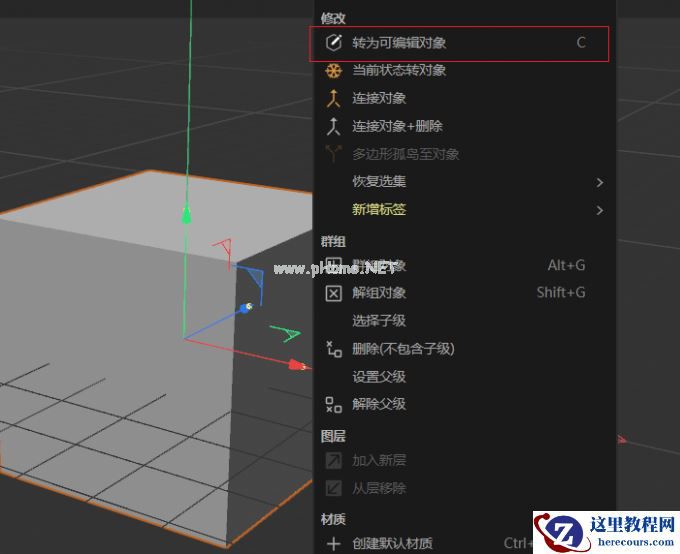Click the 加入新层 arrow icon
680x554 pixels.
coord(333,460)
